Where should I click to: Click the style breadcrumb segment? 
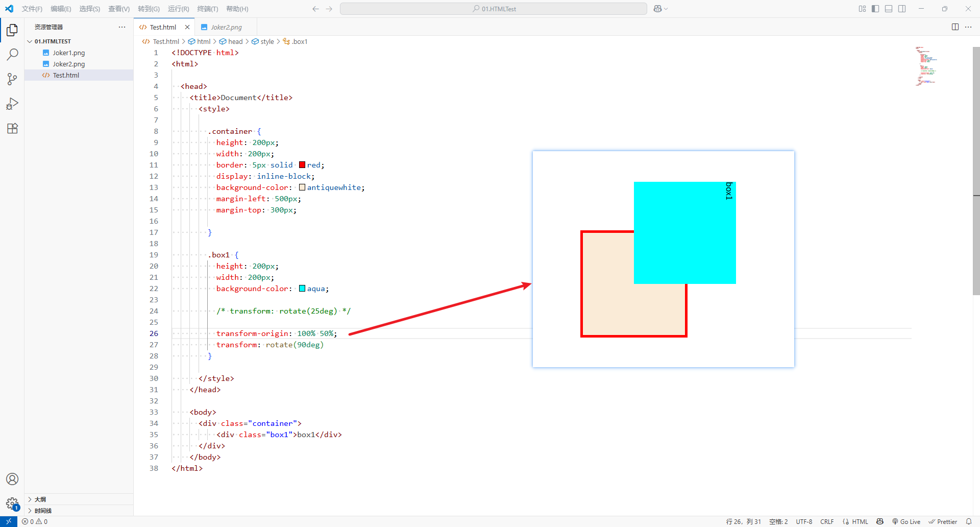tap(263, 41)
